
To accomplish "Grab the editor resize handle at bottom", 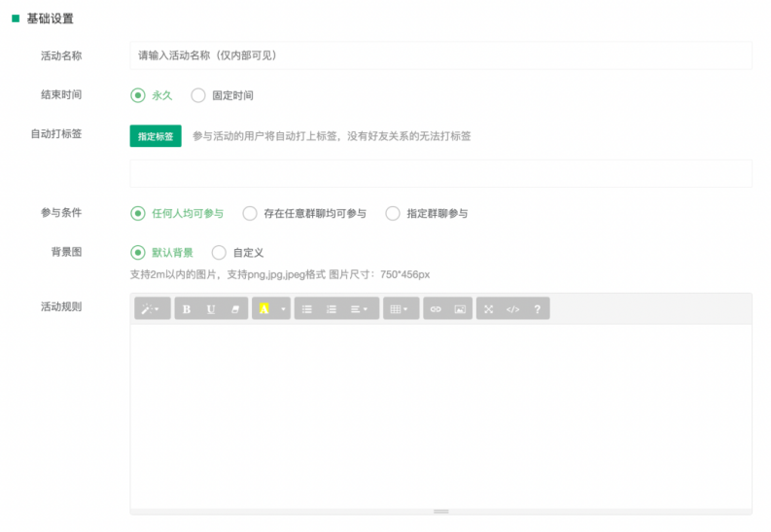I will pyautogui.click(x=440, y=512).
